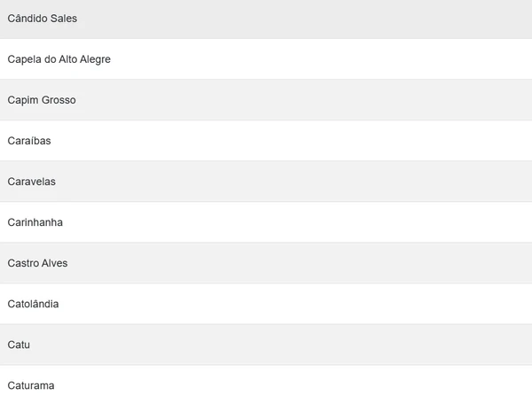Choose the Catu list entry
The height and width of the screenshot is (403, 532).
[x=266, y=345]
